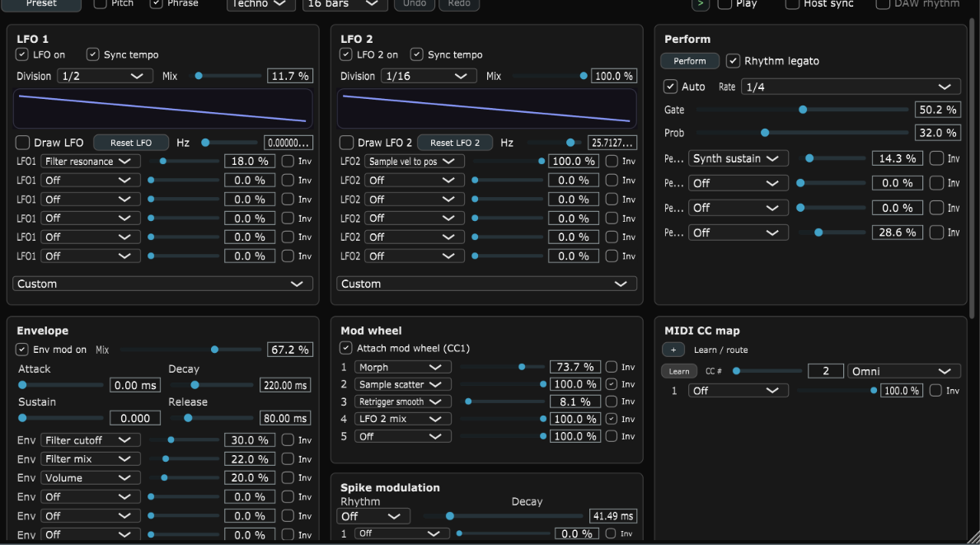This screenshot has height=545, width=980.
Task: Open the LFO 2 Division 1/16 dropdown
Action: 429,76
